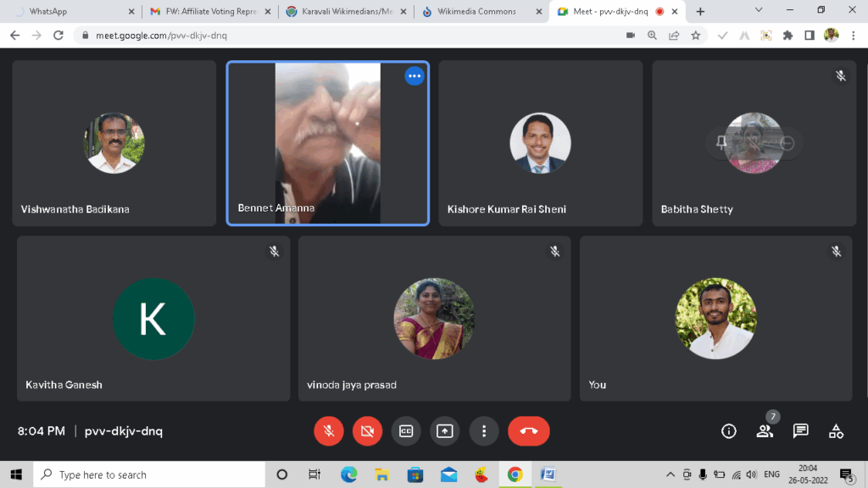Image resolution: width=868 pixels, height=488 pixels.
Task: Unmute your microphone
Action: pyautogui.click(x=328, y=431)
